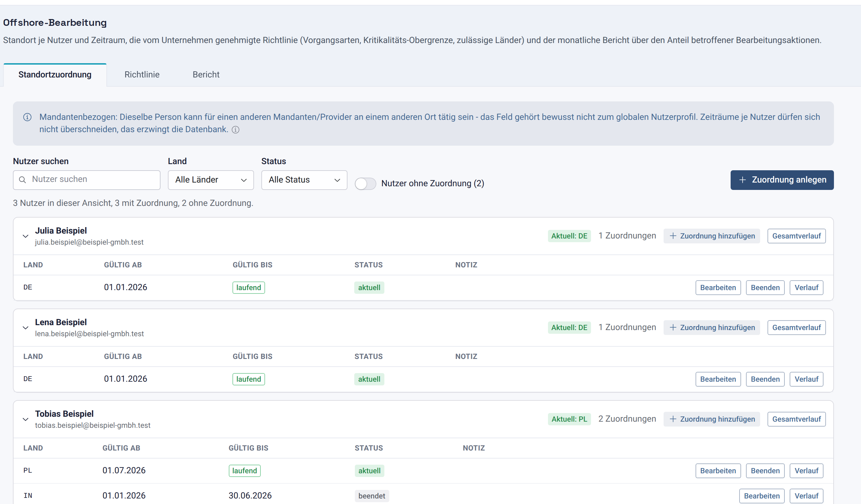Image resolution: width=861 pixels, height=504 pixels.
Task: Open Gesamtverlauf for Tobias Beispiel
Action: (796, 419)
